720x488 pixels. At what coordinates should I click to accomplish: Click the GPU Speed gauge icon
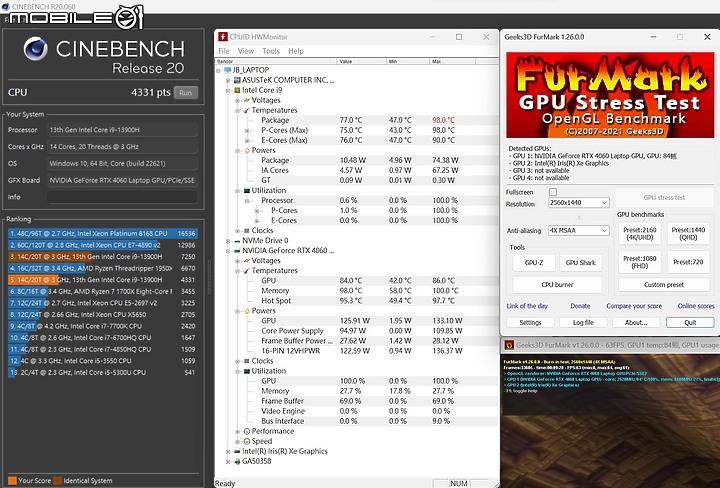(247, 441)
